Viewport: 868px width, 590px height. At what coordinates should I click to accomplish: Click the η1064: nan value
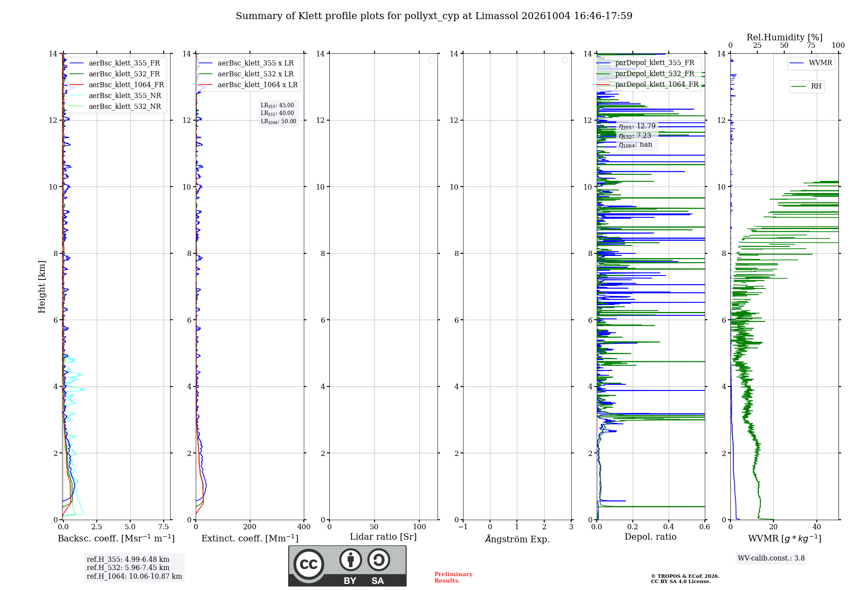point(635,144)
